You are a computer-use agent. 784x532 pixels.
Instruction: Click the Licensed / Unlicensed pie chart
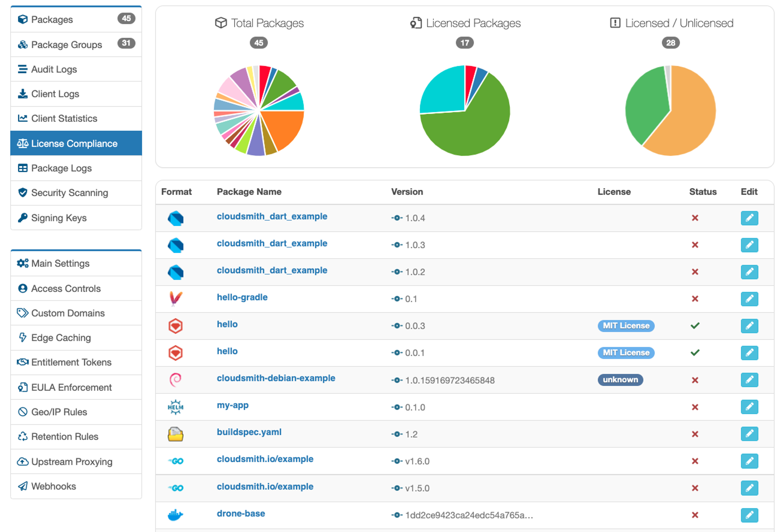pos(671,110)
